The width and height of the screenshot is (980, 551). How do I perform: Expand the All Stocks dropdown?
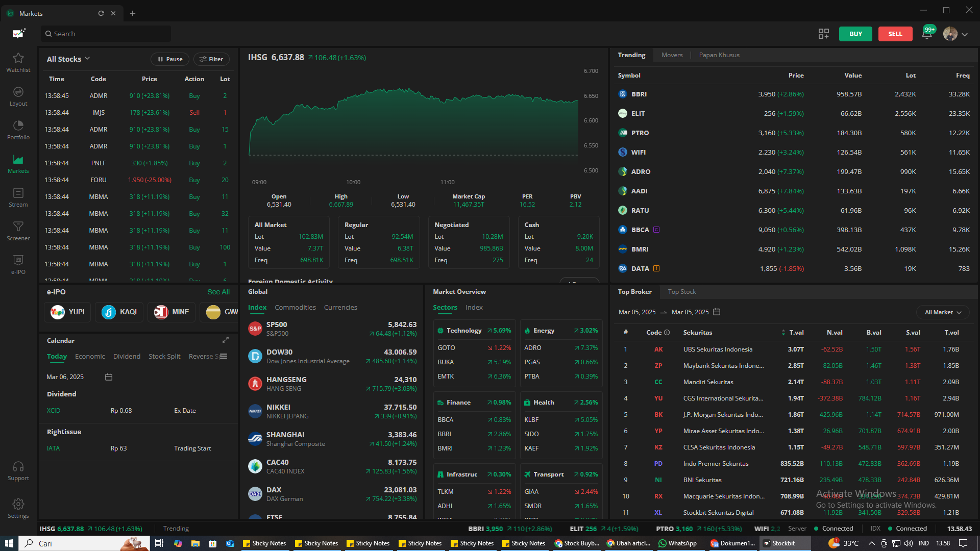(x=68, y=59)
